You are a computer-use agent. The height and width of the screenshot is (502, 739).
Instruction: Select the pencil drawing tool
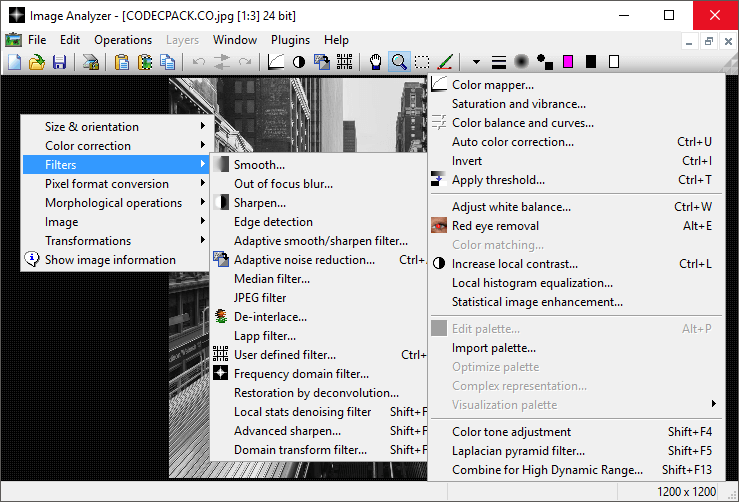pos(446,62)
